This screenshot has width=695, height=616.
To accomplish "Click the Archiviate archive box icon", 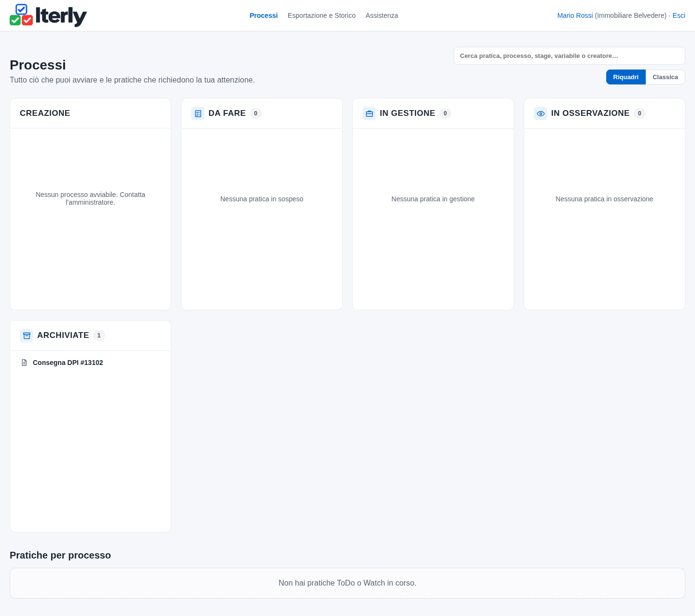I will tap(27, 336).
